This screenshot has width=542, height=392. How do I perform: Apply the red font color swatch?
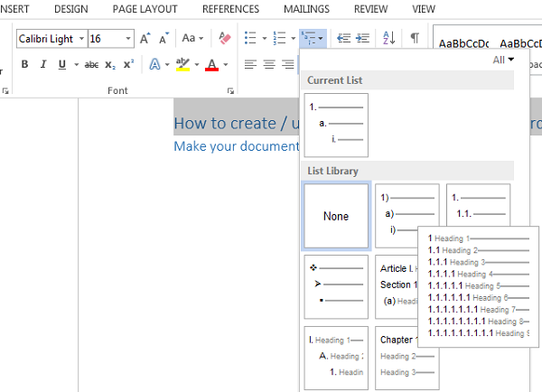pyautogui.click(x=210, y=65)
